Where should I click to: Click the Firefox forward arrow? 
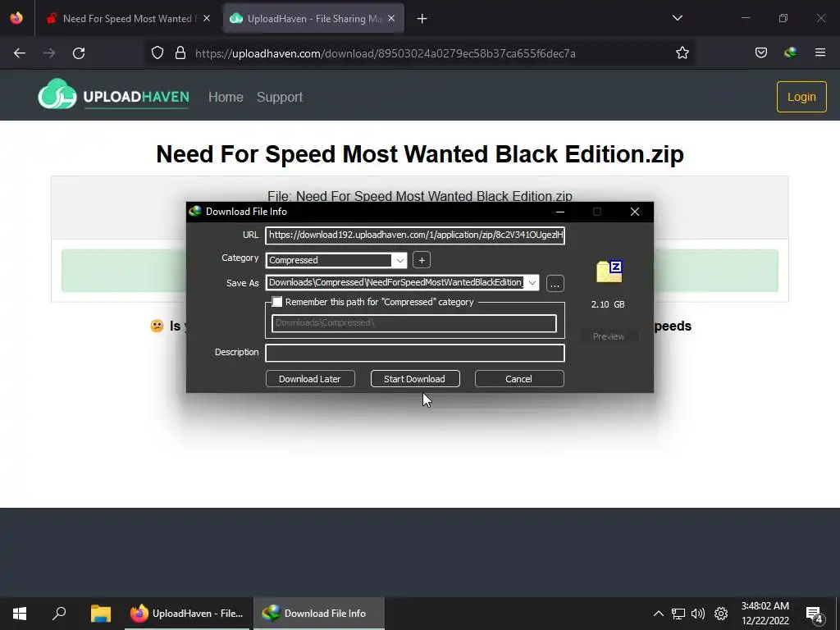(x=49, y=53)
